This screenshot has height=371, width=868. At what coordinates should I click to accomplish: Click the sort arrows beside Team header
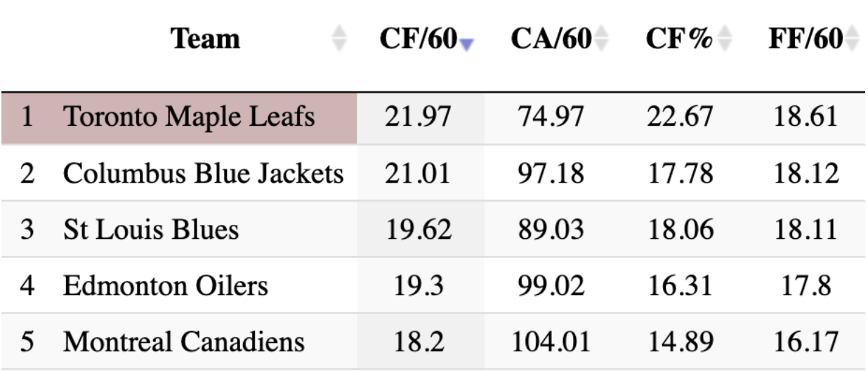click(339, 39)
